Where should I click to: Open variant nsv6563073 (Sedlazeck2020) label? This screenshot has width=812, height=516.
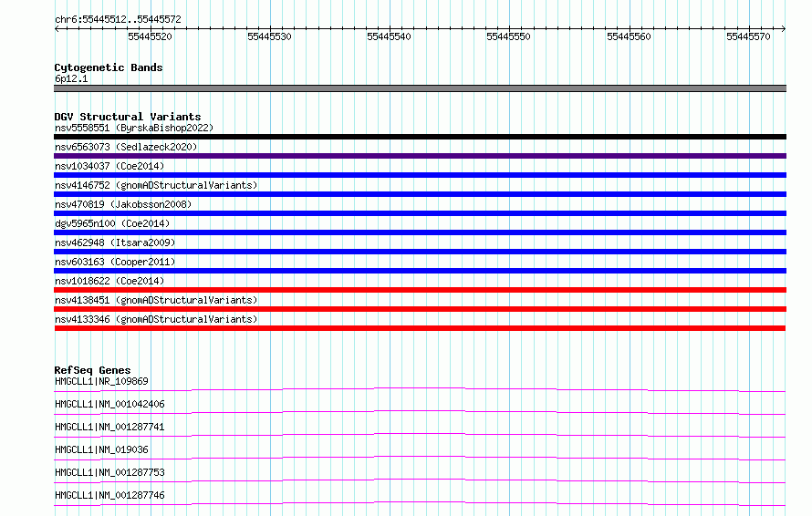point(126,147)
